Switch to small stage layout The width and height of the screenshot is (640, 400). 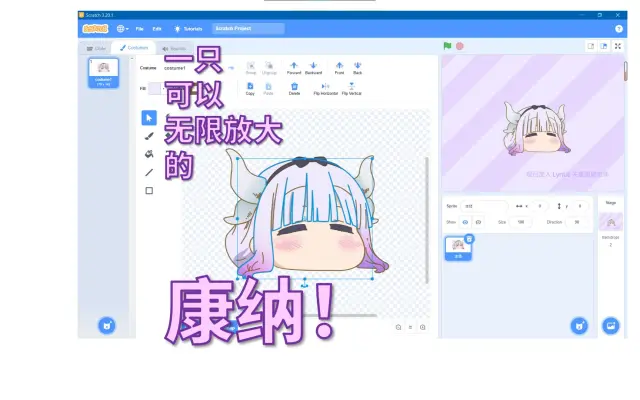pos(591,46)
